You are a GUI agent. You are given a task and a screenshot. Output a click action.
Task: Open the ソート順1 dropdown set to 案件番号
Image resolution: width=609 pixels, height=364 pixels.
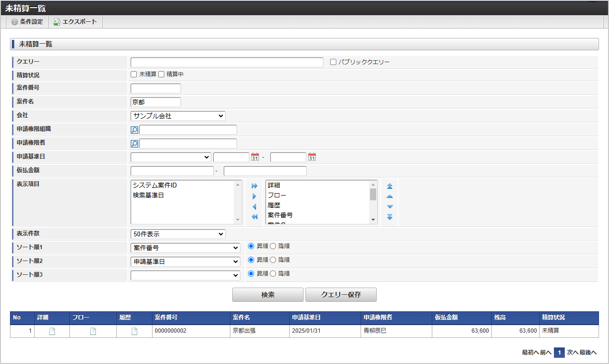(185, 247)
